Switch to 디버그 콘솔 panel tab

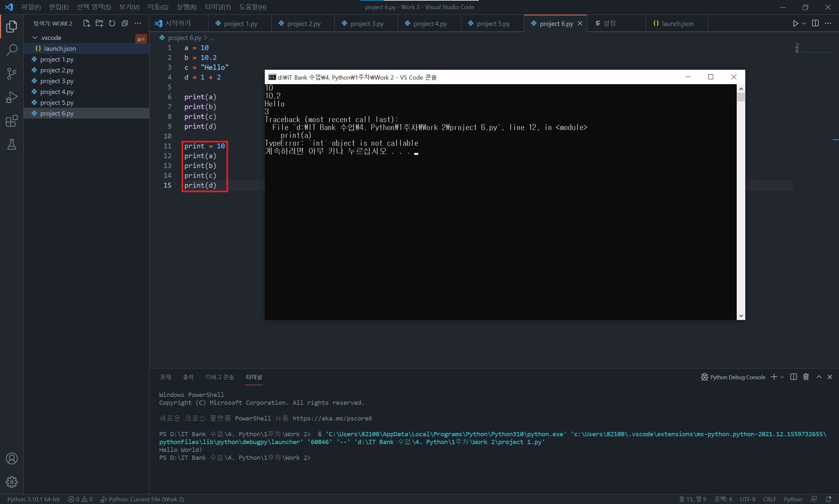[220, 377]
